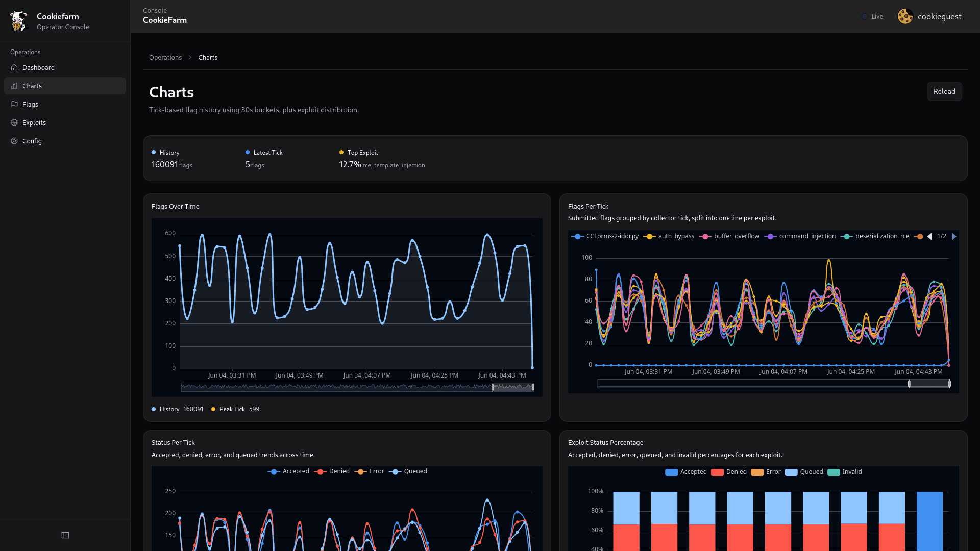Click the Cookiefarm cow logo
This screenshot has width=980, height=551.
pyautogui.click(x=19, y=21)
